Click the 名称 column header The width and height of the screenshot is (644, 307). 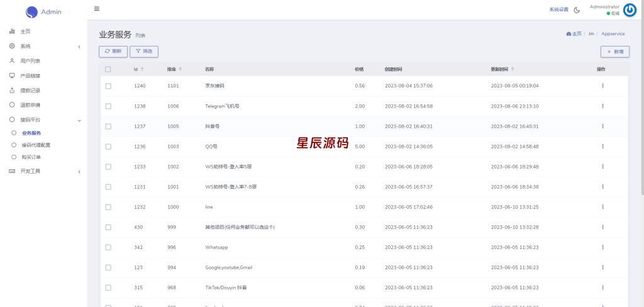(x=209, y=69)
